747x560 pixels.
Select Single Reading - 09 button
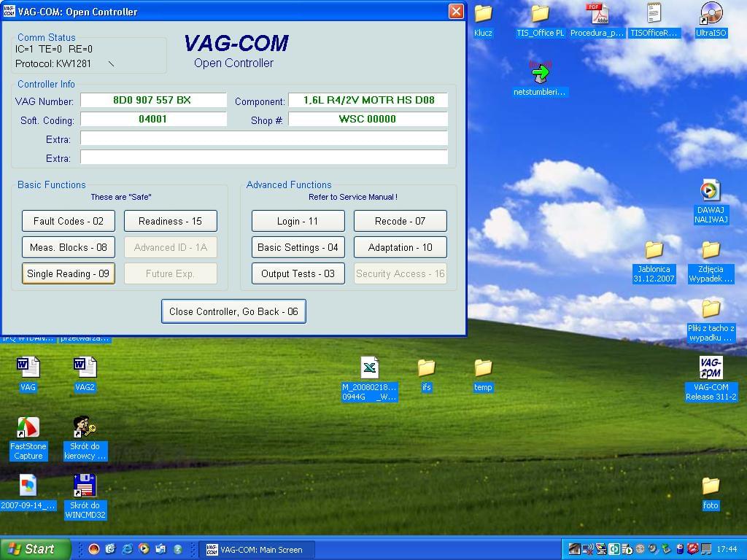(68, 273)
